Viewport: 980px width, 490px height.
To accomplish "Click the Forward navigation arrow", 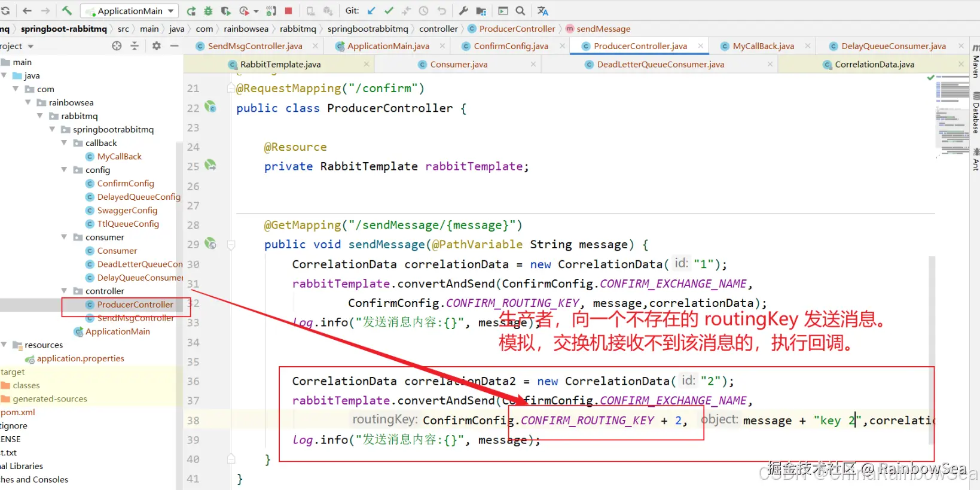I will coord(45,11).
